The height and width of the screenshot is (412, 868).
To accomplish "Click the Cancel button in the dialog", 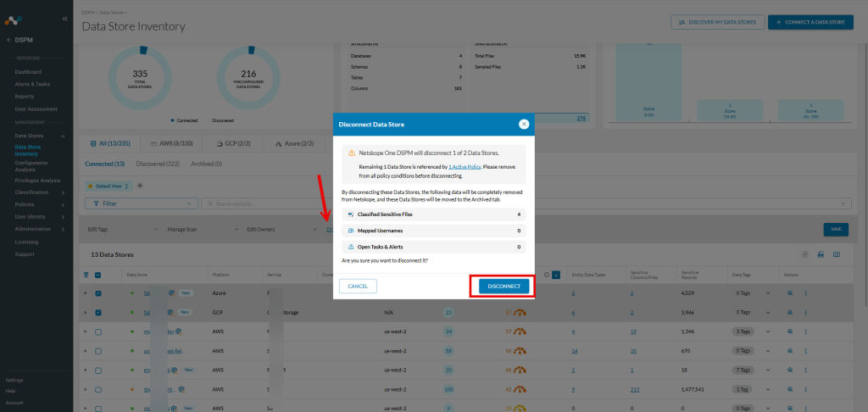I will point(358,287).
